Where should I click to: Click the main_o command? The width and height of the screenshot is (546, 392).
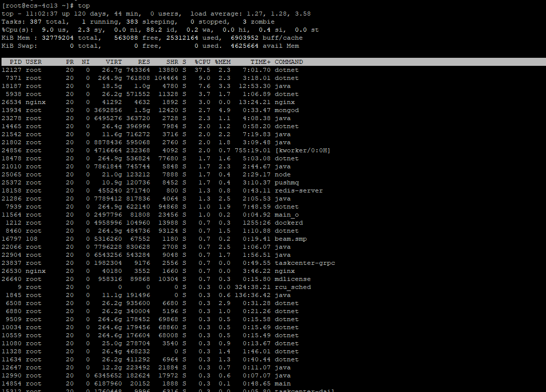pos(287,215)
